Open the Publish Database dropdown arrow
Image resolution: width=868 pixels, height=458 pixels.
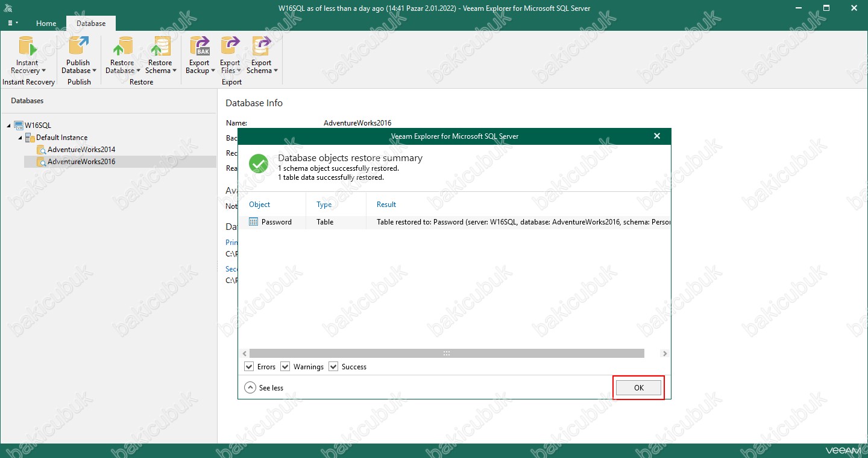[x=94, y=71]
